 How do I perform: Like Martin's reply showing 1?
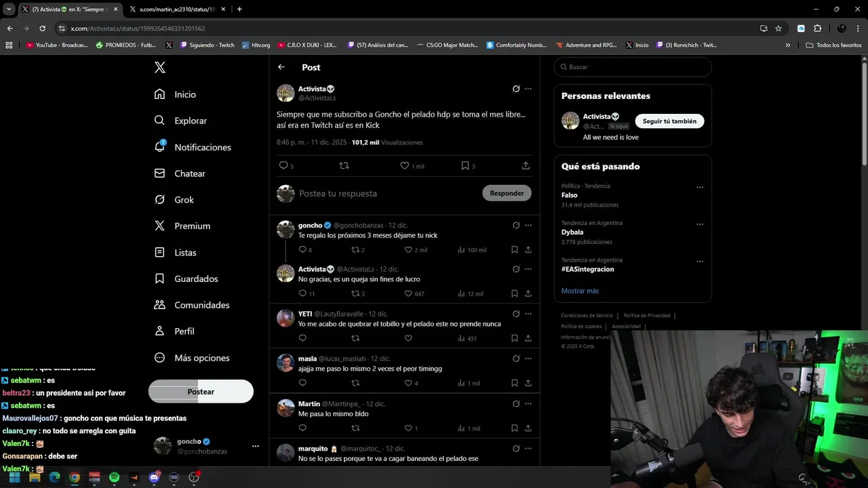click(x=411, y=428)
